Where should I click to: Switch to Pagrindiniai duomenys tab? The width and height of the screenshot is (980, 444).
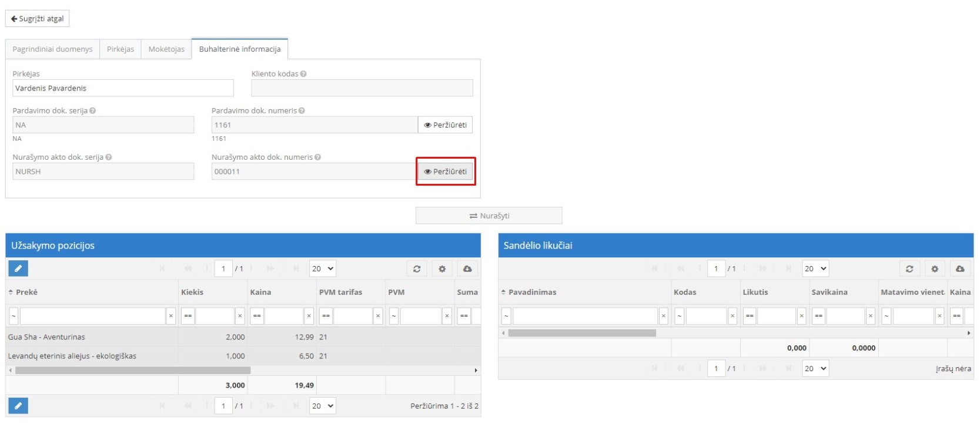tap(52, 49)
